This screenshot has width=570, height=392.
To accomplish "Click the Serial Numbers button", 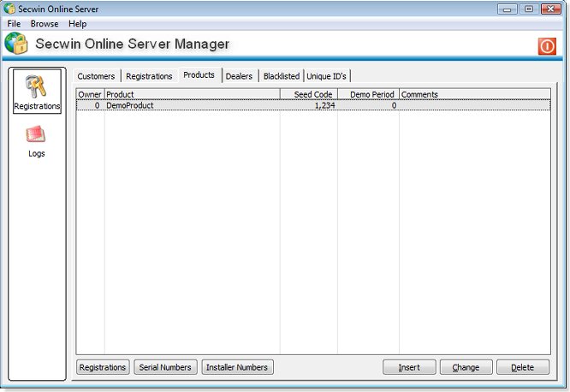I will pos(165,367).
